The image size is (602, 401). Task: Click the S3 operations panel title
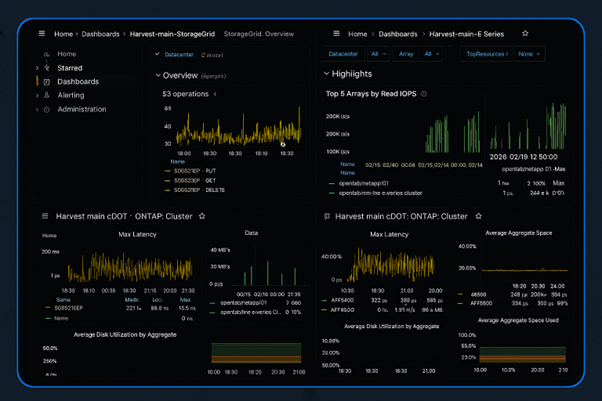[185, 94]
